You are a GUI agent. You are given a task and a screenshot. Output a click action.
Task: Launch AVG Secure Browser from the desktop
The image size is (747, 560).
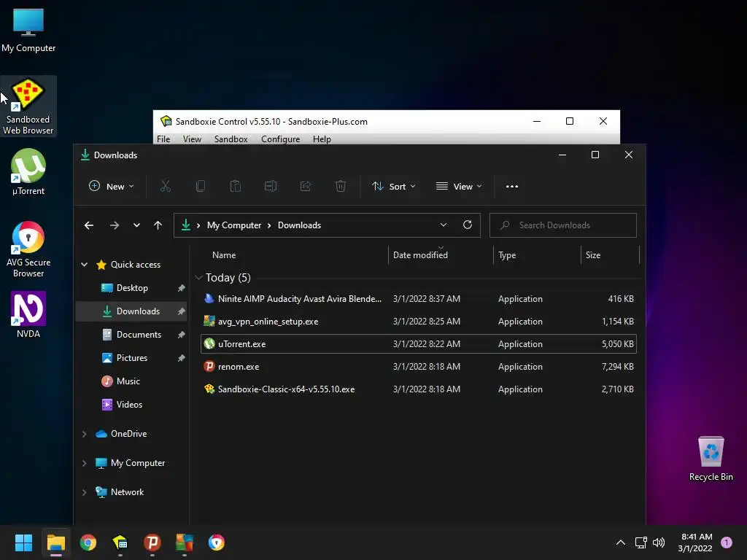point(28,249)
